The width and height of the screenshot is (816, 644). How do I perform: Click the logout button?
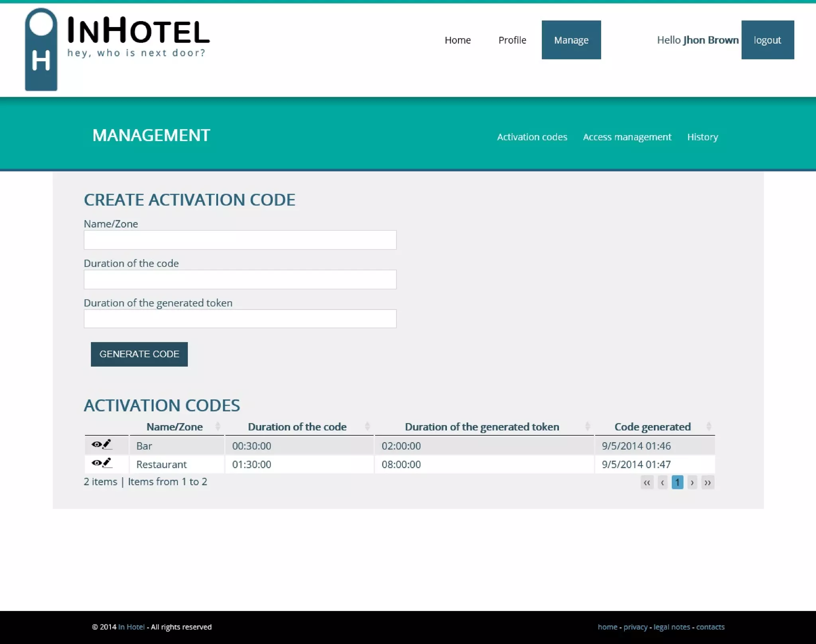click(767, 40)
